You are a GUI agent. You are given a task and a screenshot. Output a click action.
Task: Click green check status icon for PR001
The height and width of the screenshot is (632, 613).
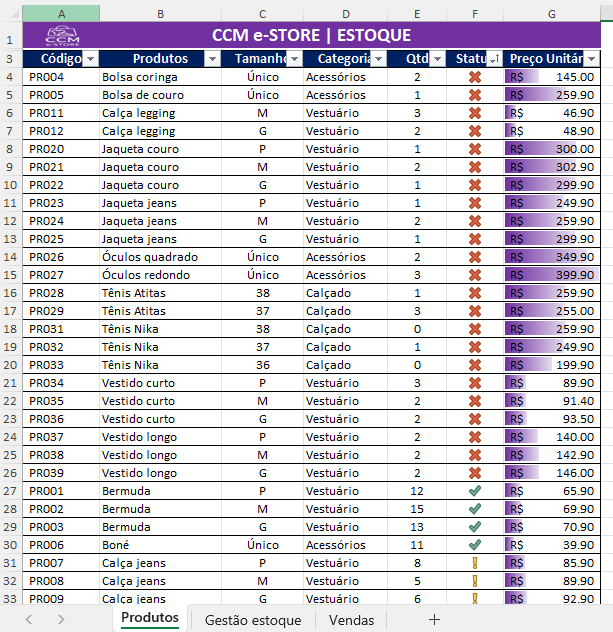(x=475, y=491)
